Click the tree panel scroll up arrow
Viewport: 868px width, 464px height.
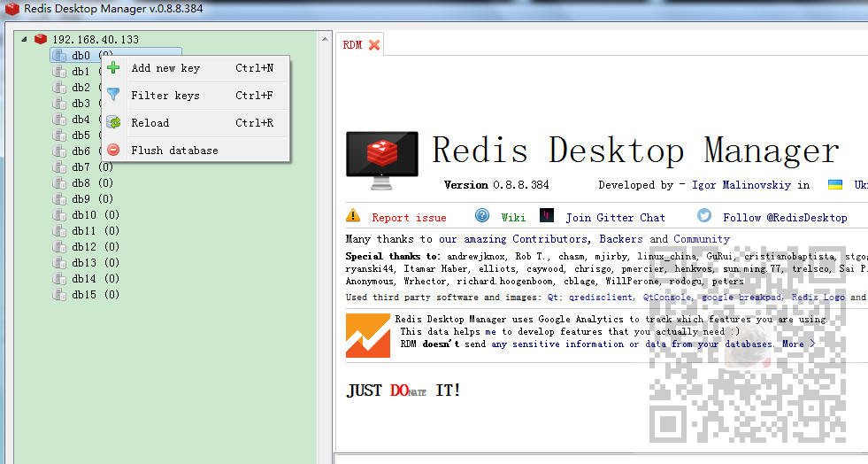(x=325, y=39)
